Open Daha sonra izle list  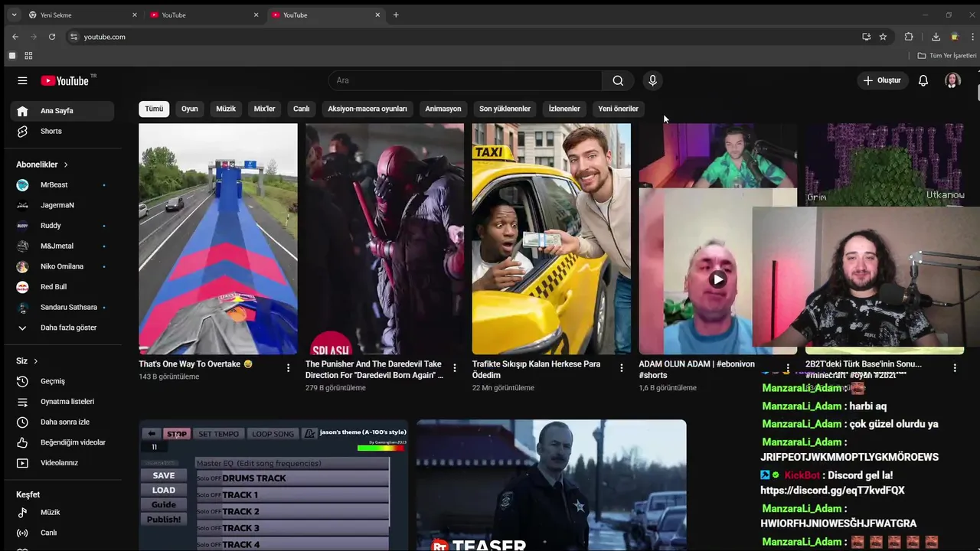point(62,422)
